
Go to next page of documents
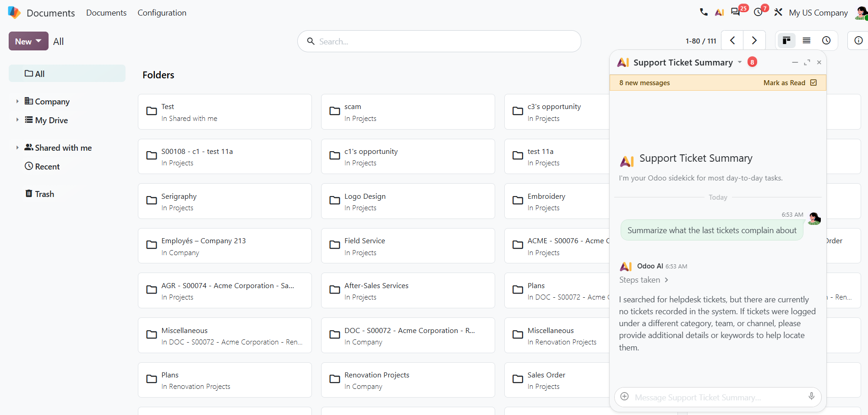(754, 41)
